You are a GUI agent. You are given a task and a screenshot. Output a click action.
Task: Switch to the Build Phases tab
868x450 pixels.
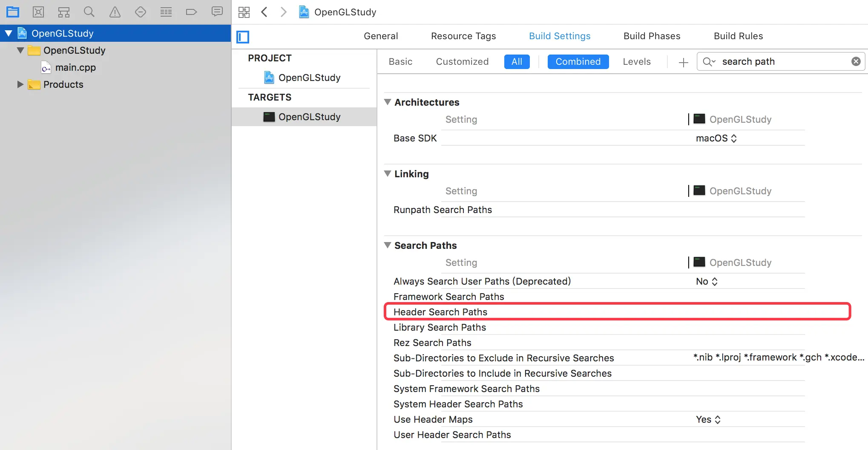(x=652, y=36)
